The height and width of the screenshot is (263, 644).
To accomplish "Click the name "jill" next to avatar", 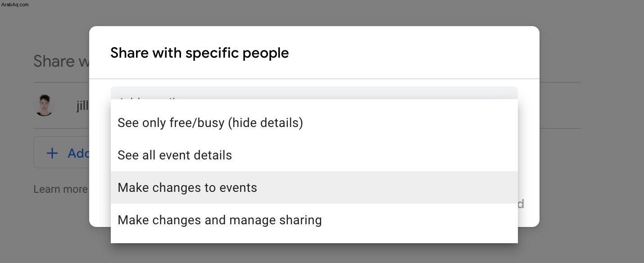I will 82,106.
